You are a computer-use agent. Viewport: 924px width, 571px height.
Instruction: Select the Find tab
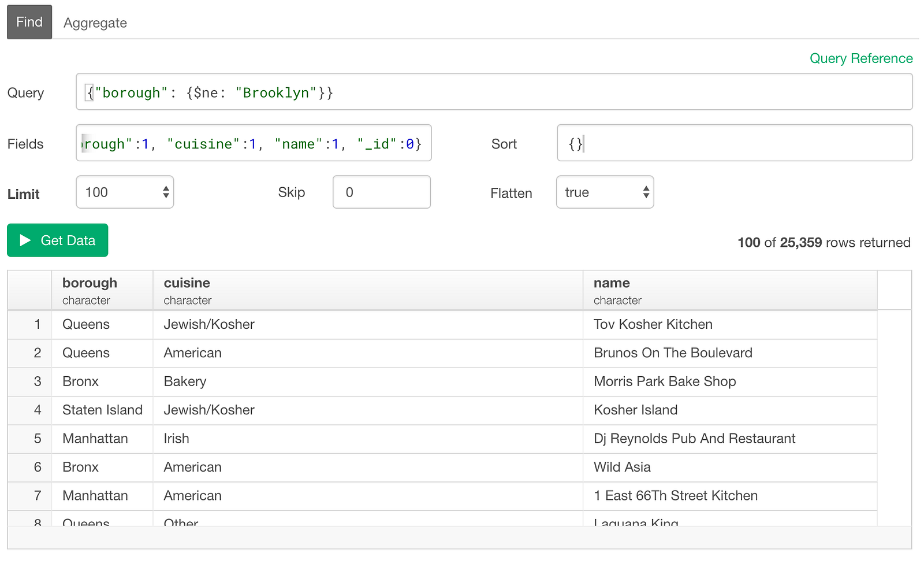[x=29, y=22]
